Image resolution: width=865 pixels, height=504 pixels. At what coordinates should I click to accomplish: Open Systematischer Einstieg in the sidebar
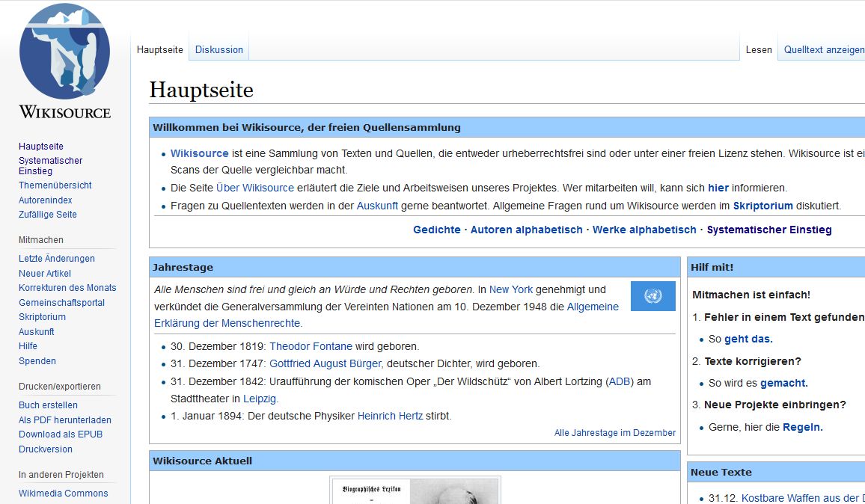pyautogui.click(x=50, y=165)
